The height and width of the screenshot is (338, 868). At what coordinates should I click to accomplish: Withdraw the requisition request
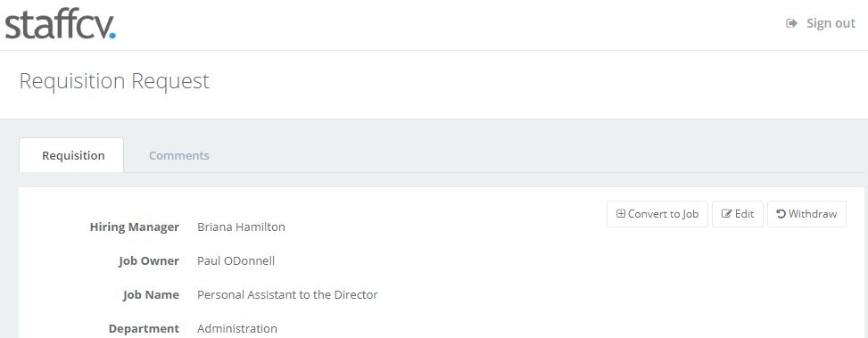[x=806, y=214]
